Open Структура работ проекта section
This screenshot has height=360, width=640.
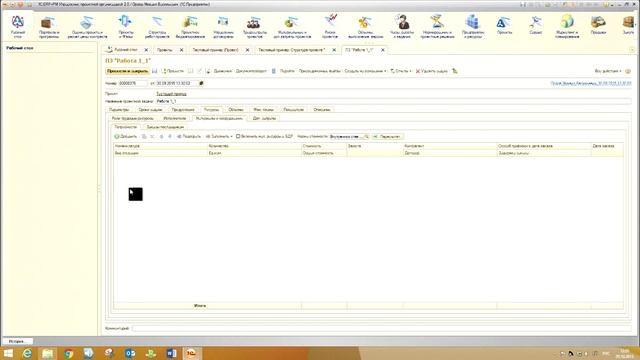coord(157,27)
